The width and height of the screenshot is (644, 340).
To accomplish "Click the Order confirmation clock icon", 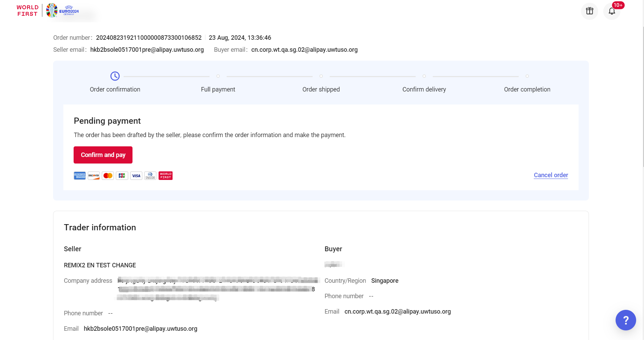I will (x=115, y=76).
